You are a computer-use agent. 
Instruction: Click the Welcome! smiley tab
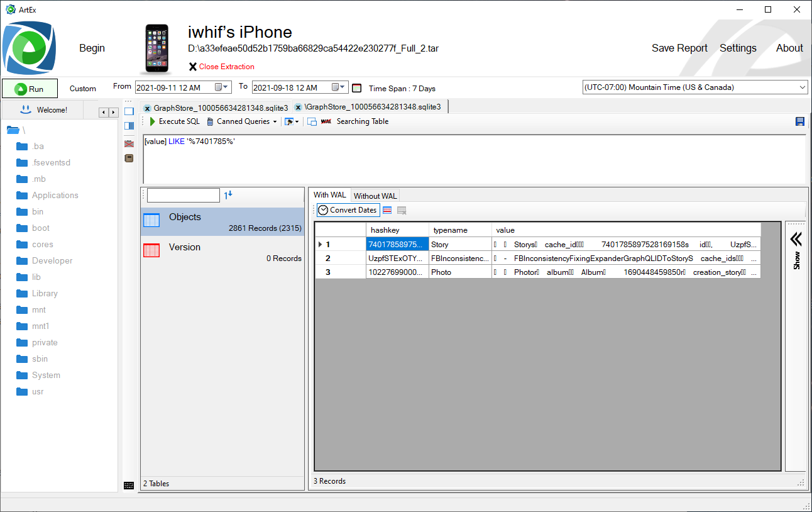43,110
